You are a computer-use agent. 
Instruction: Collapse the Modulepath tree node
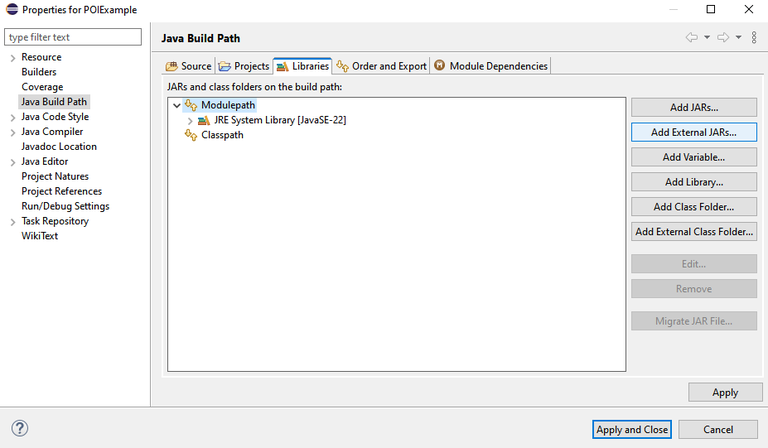pos(177,105)
